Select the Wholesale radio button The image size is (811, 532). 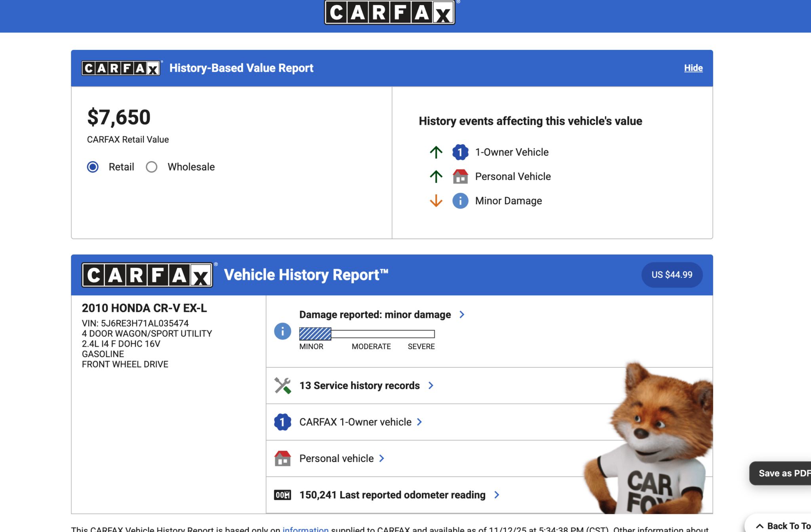pos(152,167)
